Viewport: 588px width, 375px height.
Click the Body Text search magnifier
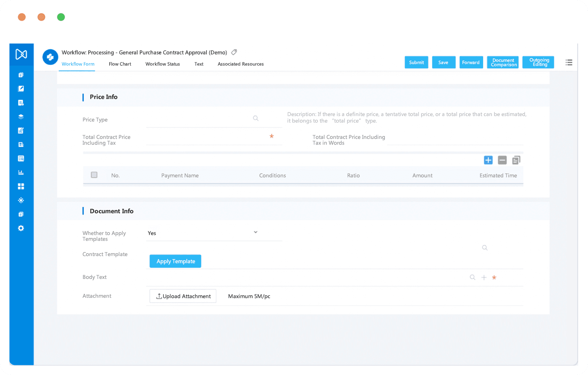[473, 277]
